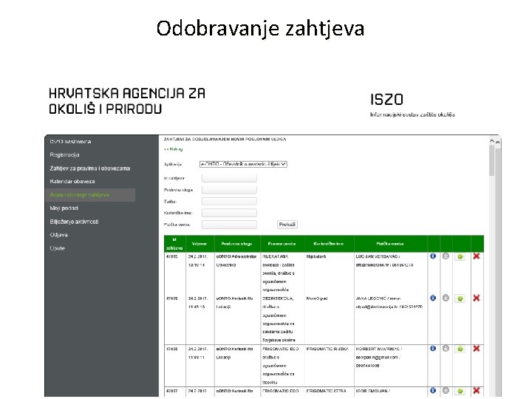Viewport: 532px width, 399px height.
Task: Click the Natrag back link
Action: pyautogui.click(x=174, y=149)
